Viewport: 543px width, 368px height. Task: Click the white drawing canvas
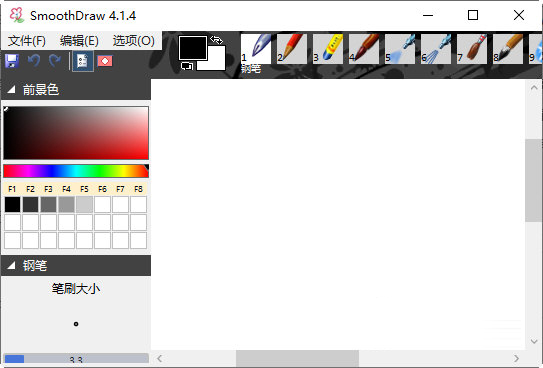(338, 214)
